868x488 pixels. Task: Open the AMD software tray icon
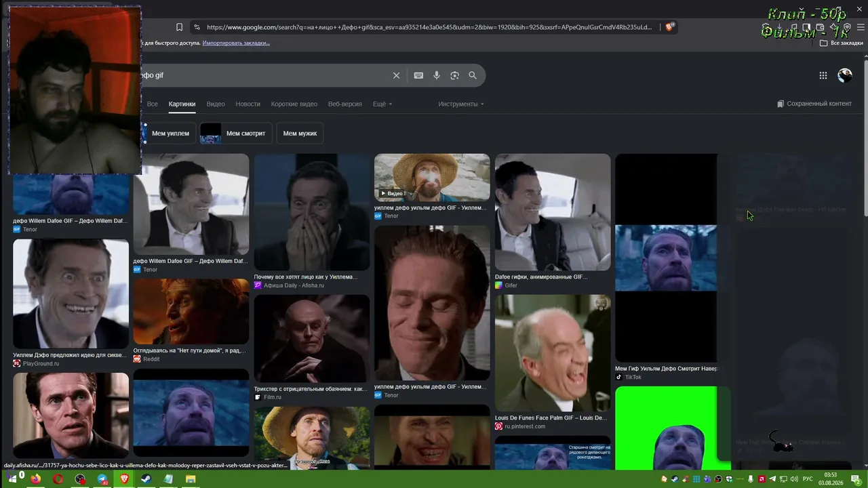pyautogui.click(x=761, y=479)
